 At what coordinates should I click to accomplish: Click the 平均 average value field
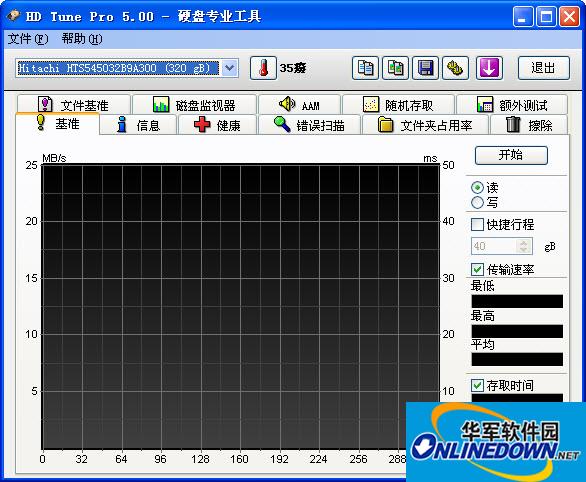(517, 359)
